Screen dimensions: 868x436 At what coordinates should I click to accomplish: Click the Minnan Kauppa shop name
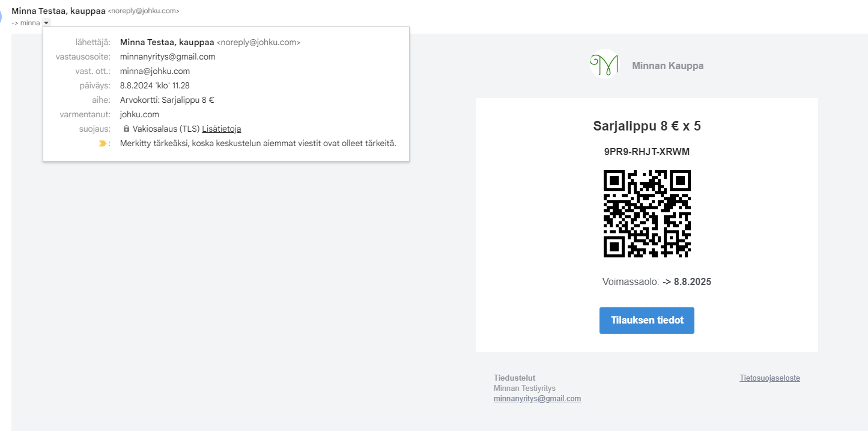(x=667, y=66)
